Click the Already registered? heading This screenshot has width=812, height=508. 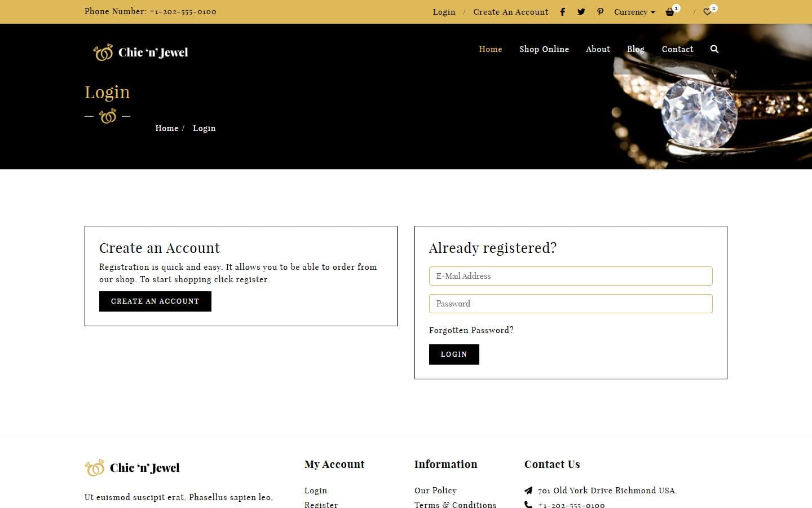click(x=493, y=248)
